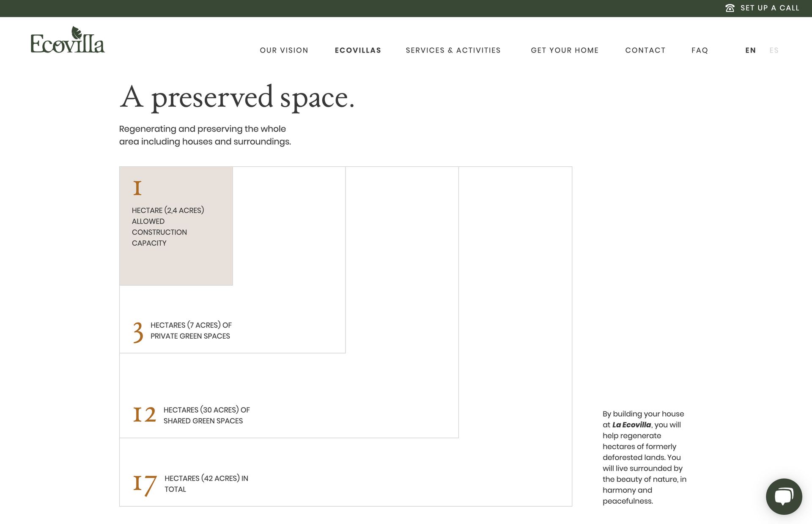Click the Ecovilla leaf logo
This screenshot has width=812, height=524.
68,40
